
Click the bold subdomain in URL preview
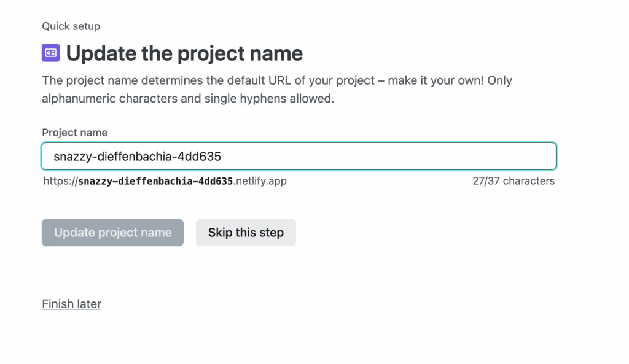(156, 181)
